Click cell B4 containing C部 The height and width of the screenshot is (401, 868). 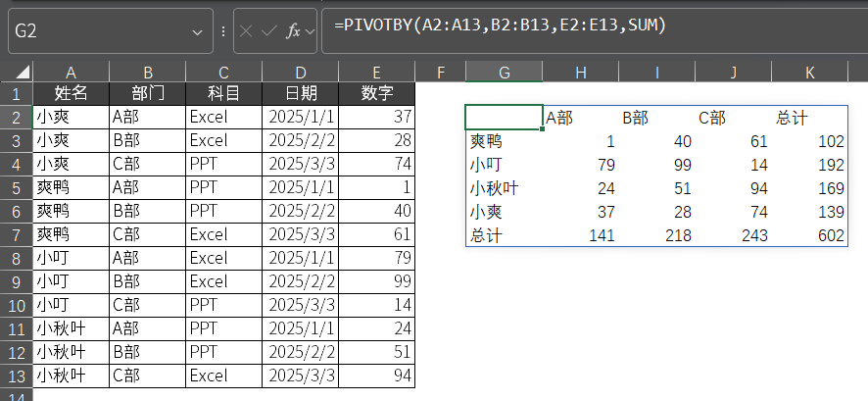coord(148,164)
